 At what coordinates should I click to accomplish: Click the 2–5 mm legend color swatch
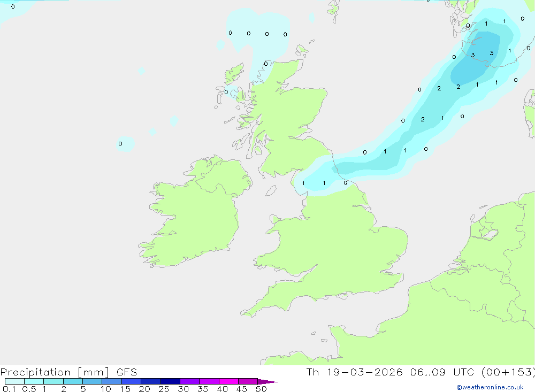click(x=73, y=381)
